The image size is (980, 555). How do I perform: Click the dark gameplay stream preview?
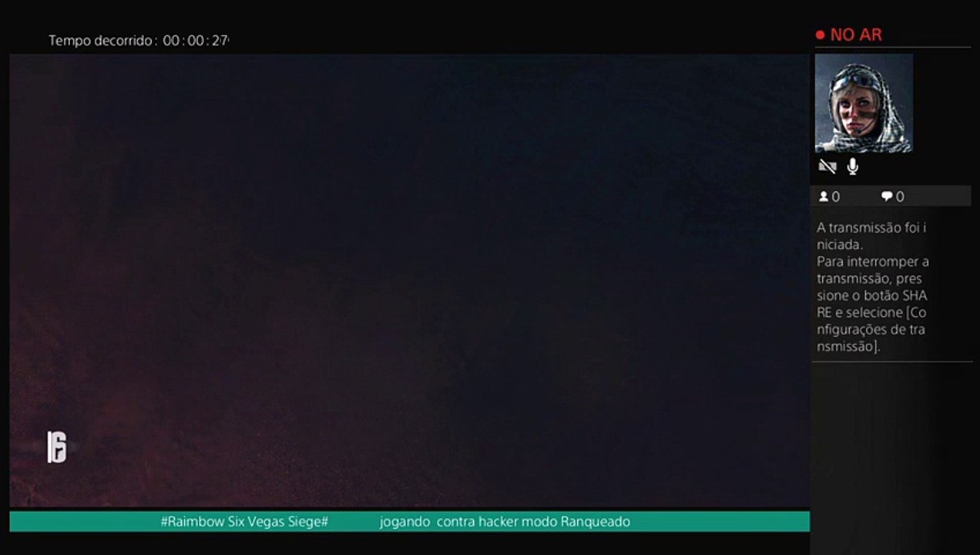409,281
